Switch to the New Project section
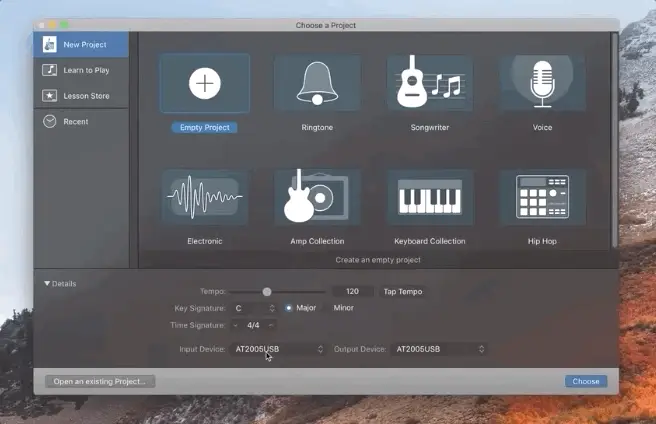Viewport: 656px width, 424px height. 81,44
